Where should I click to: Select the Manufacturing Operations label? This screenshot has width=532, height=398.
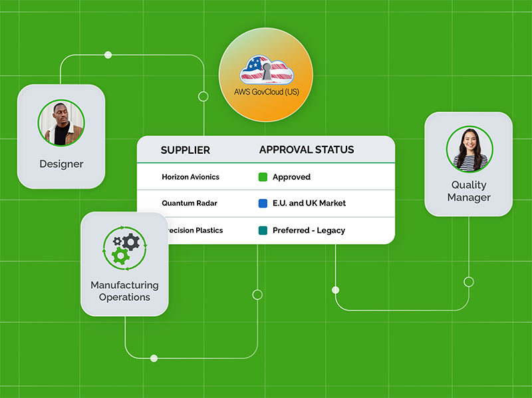124,291
